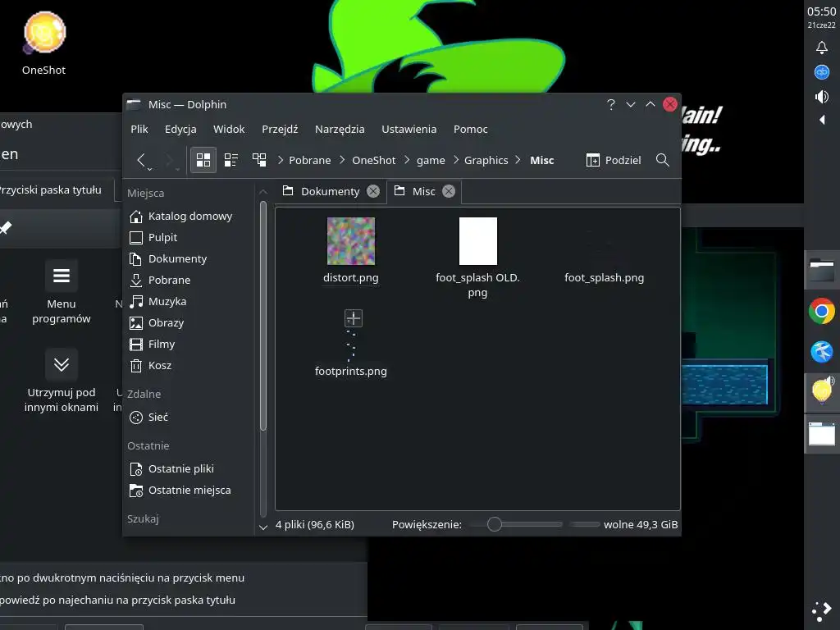Click Utrzymuj pod innymi oknami button
The height and width of the screenshot is (630, 840).
coord(61,381)
